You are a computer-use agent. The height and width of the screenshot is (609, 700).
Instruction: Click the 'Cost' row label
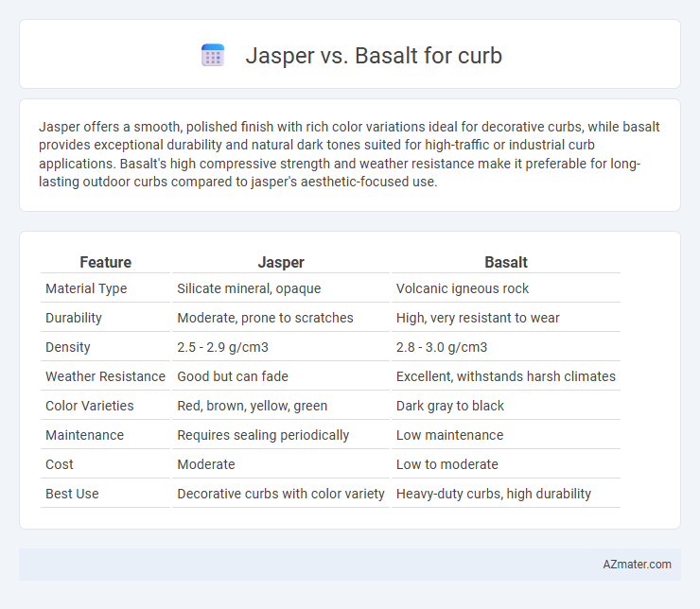[59, 464]
